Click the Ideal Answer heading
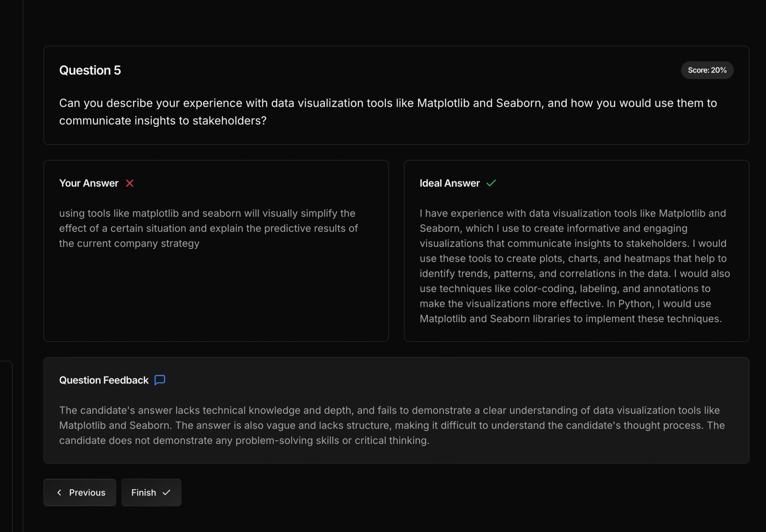 [x=449, y=183]
